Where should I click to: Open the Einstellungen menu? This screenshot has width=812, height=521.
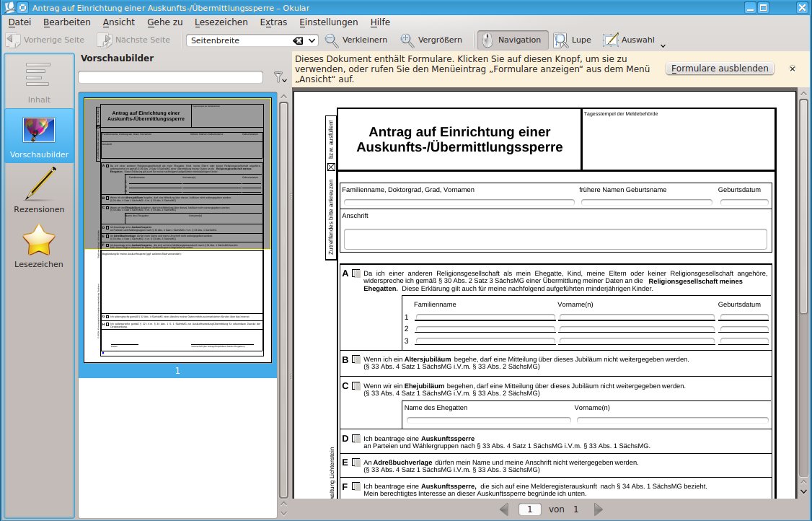(328, 22)
